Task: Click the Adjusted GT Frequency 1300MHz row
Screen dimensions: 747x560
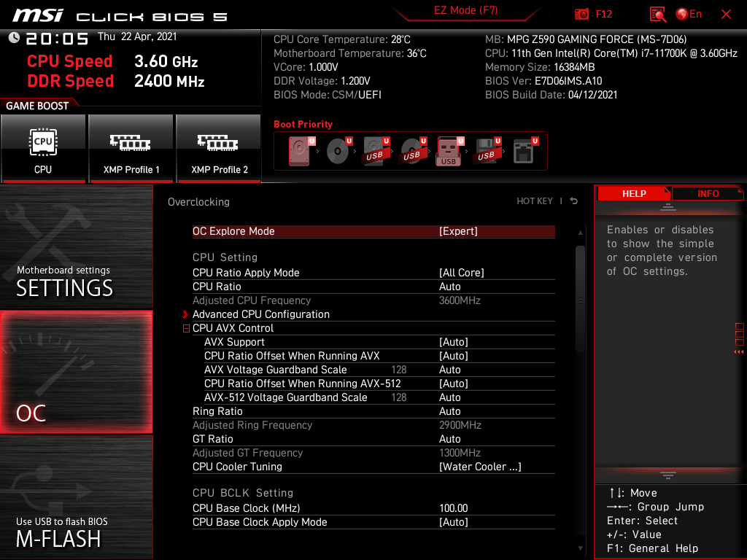Action: 373,453
